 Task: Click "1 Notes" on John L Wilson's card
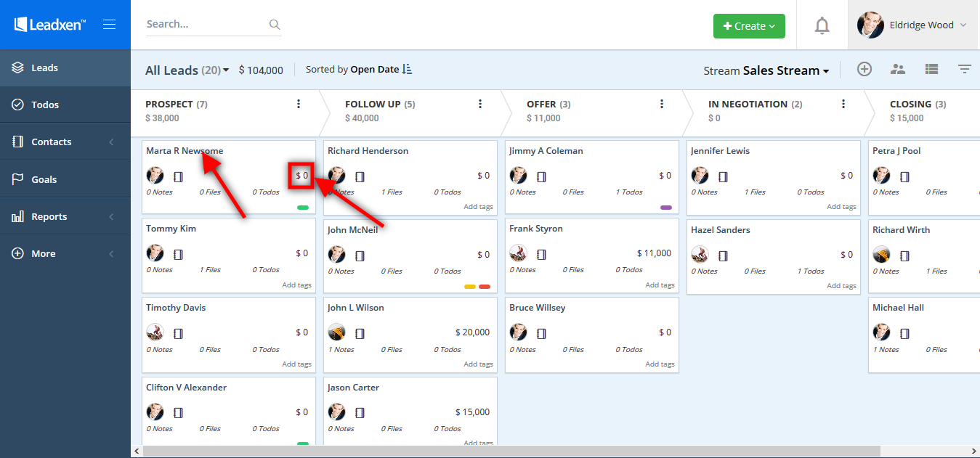tap(341, 350)
